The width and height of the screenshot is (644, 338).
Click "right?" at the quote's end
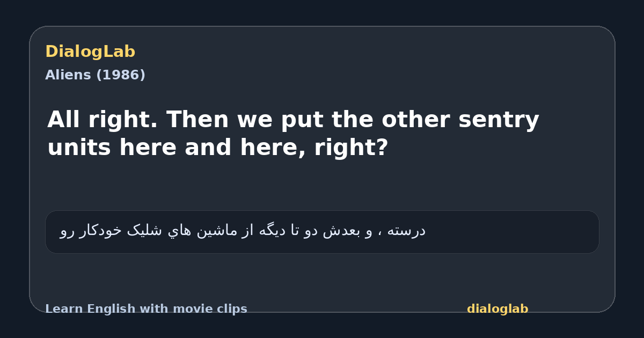pos(351,148)
